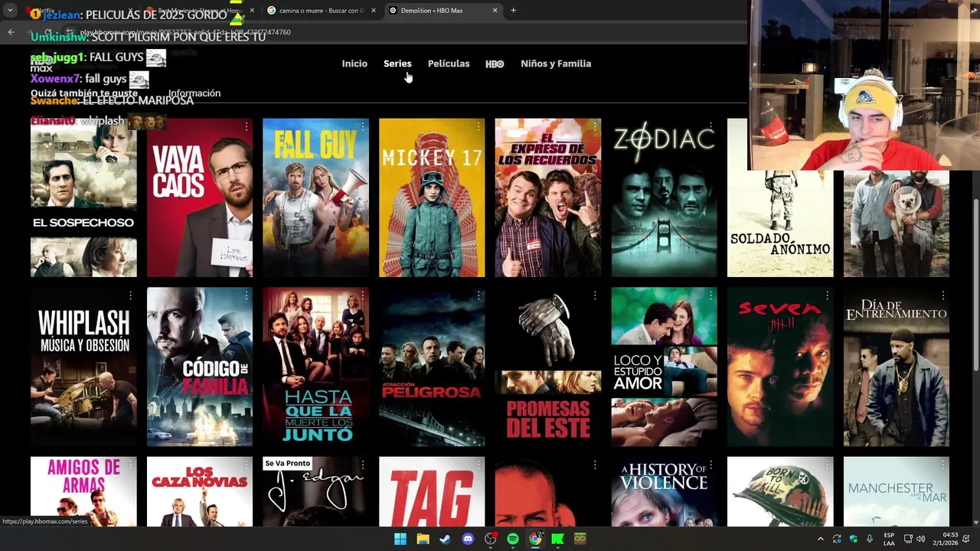
Task: Click the microphone icon in system tray
Action: click(x=870, y=539)
